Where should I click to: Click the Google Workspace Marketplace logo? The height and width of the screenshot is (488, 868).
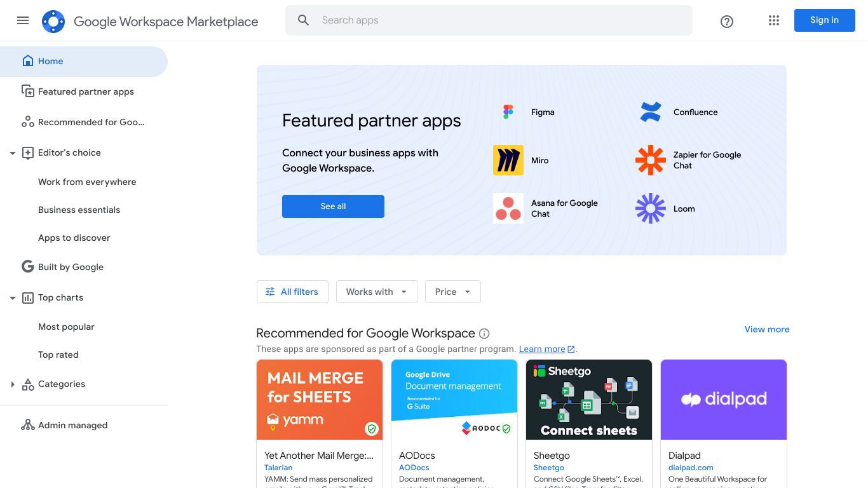point(53,22)
